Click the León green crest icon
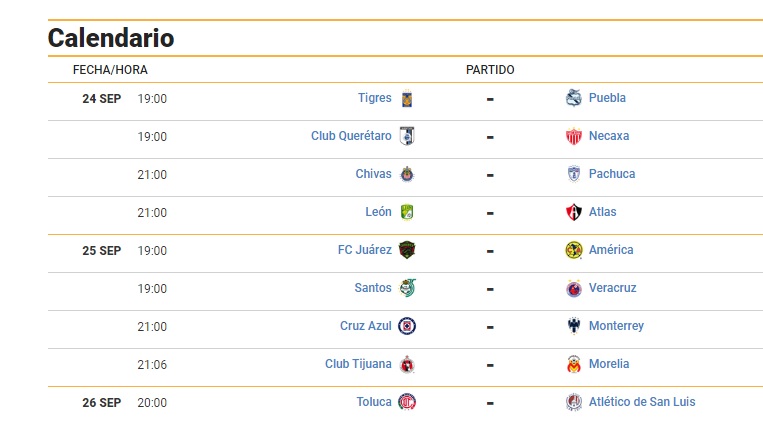The width and height of the screenshot is (763, 436). pyautogui.click(x=407, y=212)
